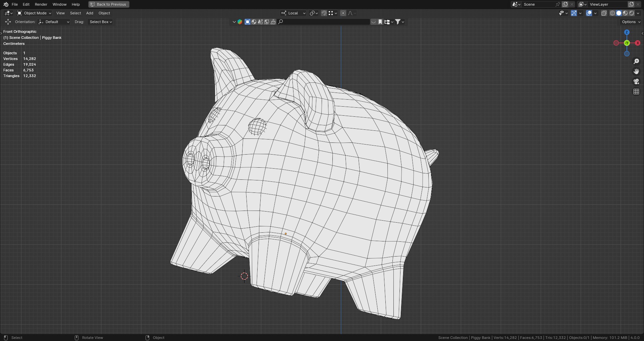Screen dimensions: 644x341
Task: Toggle viewport overlays
Action: (589, 13)
